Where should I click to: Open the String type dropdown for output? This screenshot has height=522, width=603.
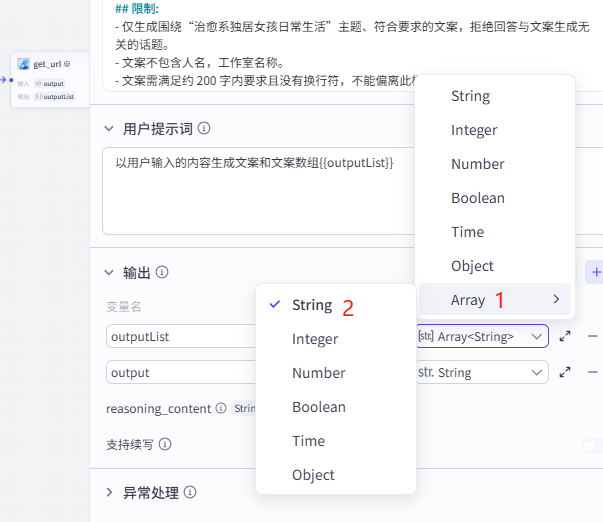click(x=482, y=372)
